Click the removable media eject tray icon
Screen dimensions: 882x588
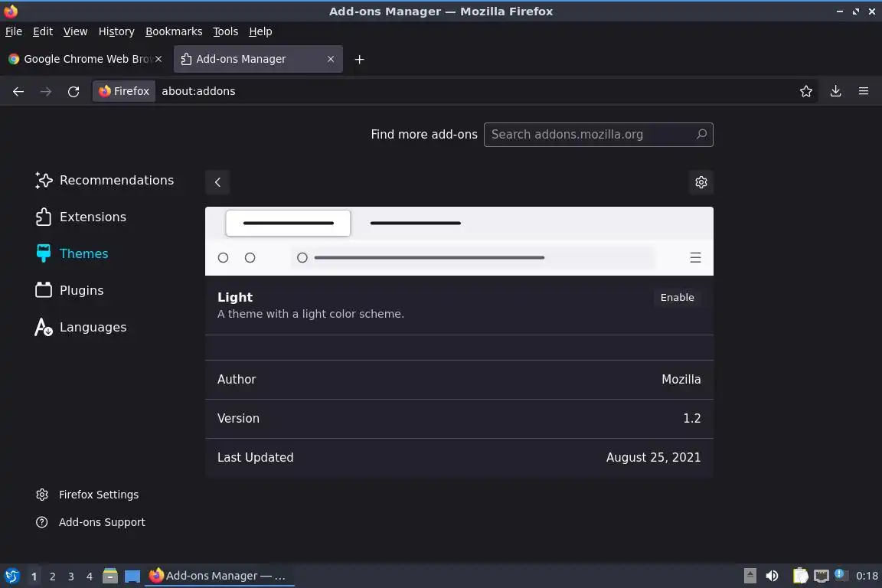pyautogui.click(x=750, y=577)
